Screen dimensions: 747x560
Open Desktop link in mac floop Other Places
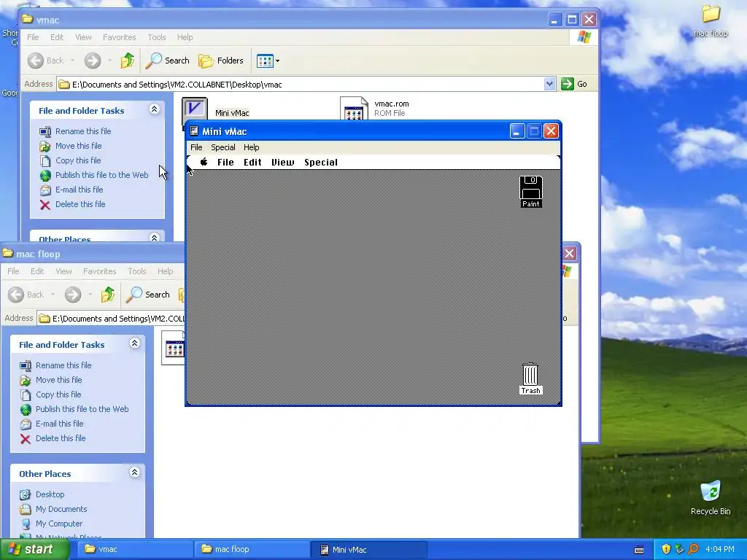(x=50, y=494)
